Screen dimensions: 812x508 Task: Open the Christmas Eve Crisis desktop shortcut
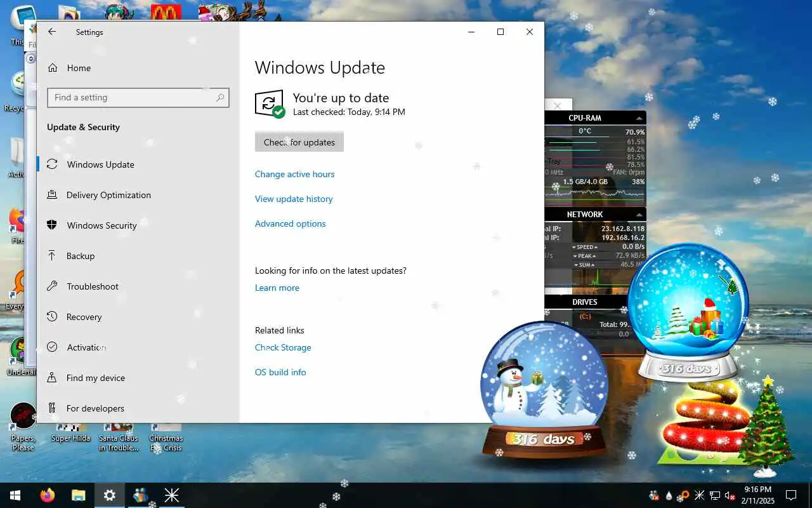tap(166, 437)
